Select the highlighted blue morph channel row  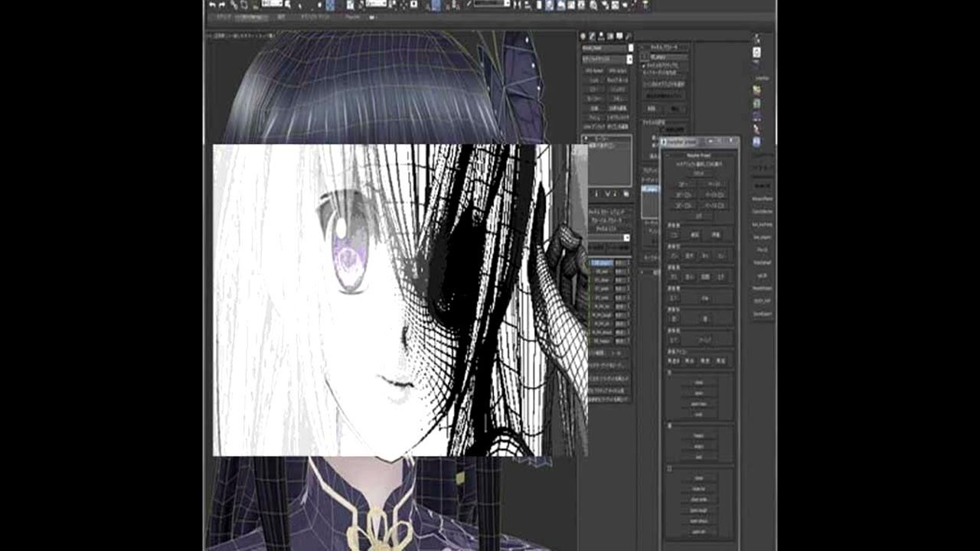602,262
